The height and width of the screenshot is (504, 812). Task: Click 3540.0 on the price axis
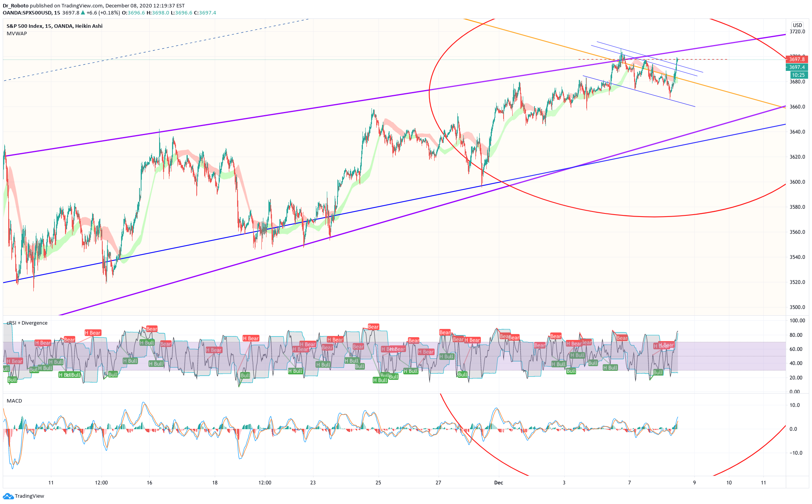[797, 257]
